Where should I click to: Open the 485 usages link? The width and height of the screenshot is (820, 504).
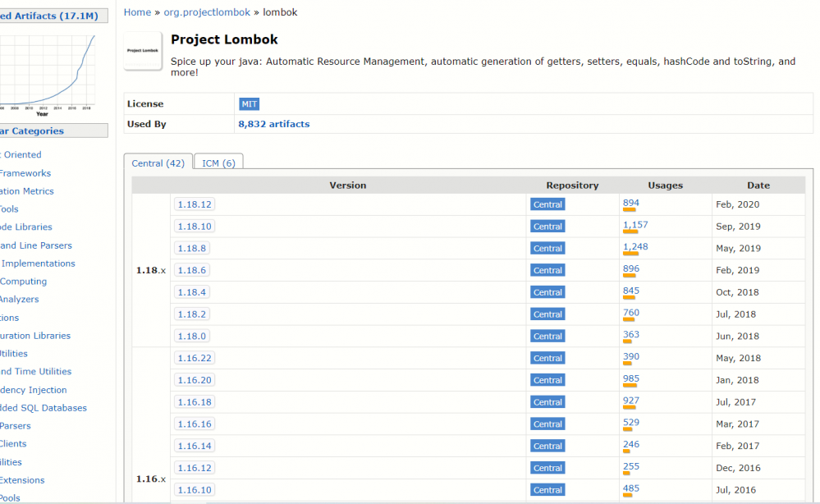(630, 488)
